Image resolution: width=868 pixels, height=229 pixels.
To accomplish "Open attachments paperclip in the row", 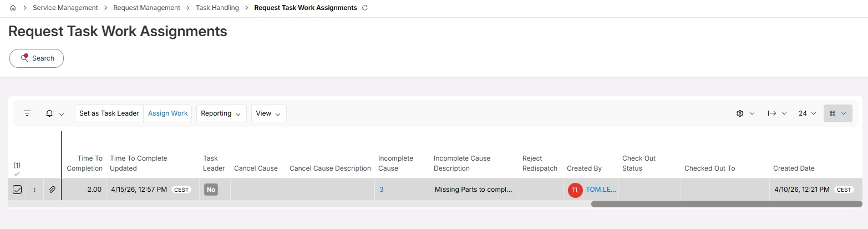I will [52, 190].
